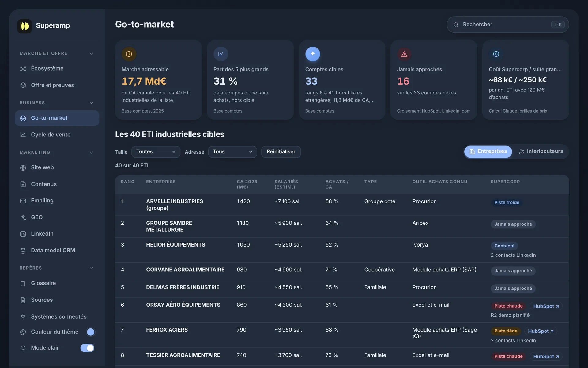Click the Glossaire book icon

(23, 283)
